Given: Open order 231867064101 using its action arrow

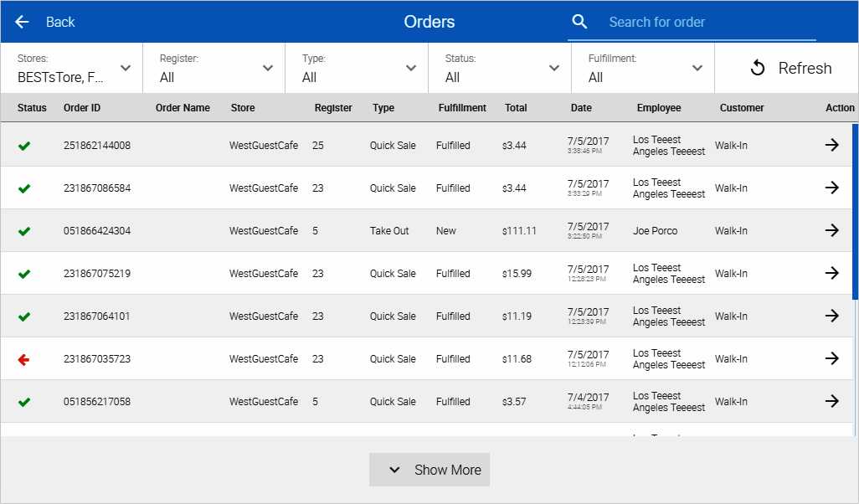Looking at the screenshot, I should coord(831,316).
